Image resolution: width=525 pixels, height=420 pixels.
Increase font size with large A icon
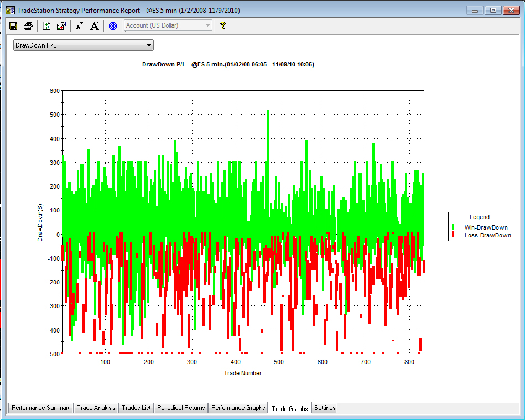click(x=95, y=26)
